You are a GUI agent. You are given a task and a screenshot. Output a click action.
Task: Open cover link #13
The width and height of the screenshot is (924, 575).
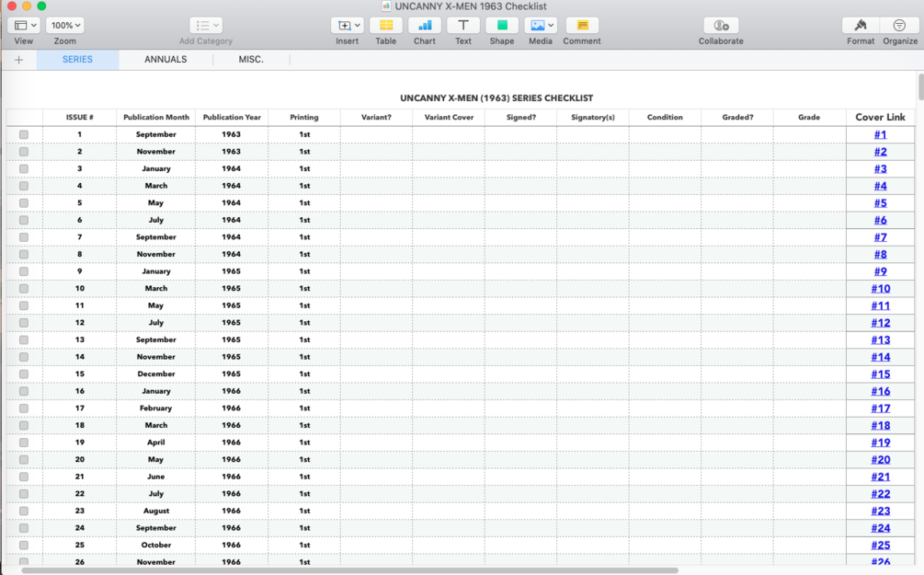[x=881, y=339]
